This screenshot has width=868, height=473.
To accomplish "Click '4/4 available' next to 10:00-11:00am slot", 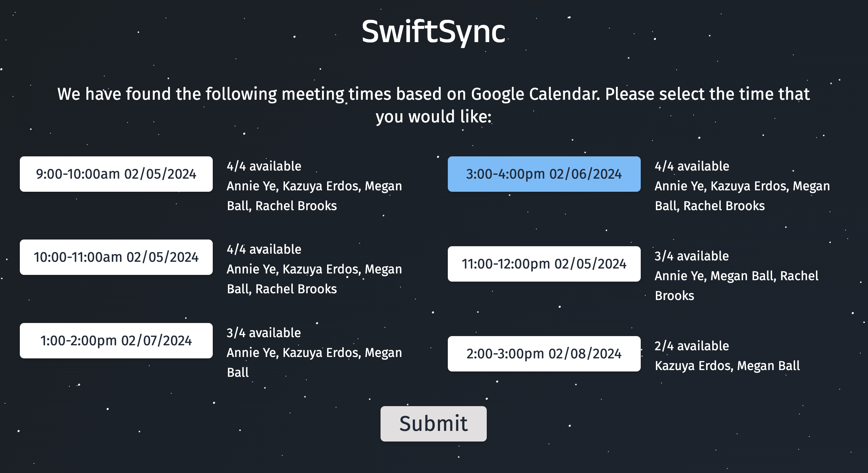I will click(264, 249).
